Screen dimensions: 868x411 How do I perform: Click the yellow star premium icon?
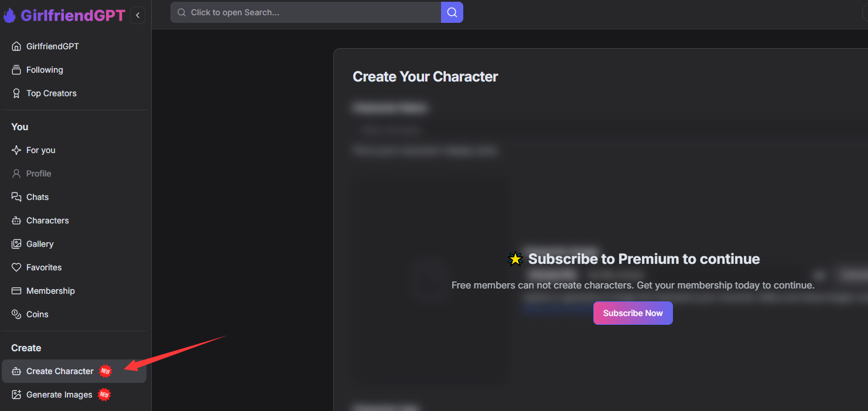(x=515, y=259)
